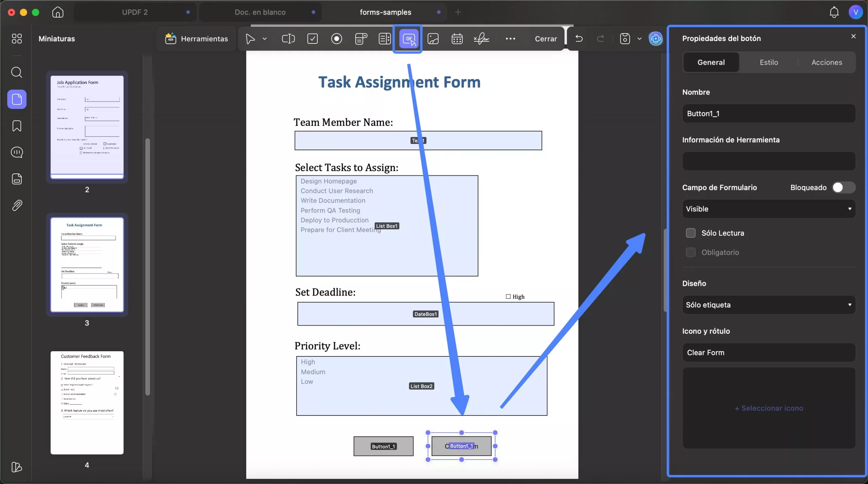Select Medium in Priority Level list
The image size is (868, 484).
tap(313, 372)
